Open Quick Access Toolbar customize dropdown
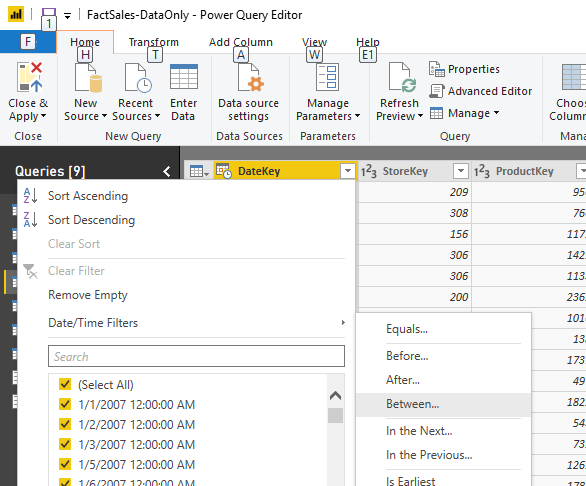The image size is (586, 486). tap(67, 16)
